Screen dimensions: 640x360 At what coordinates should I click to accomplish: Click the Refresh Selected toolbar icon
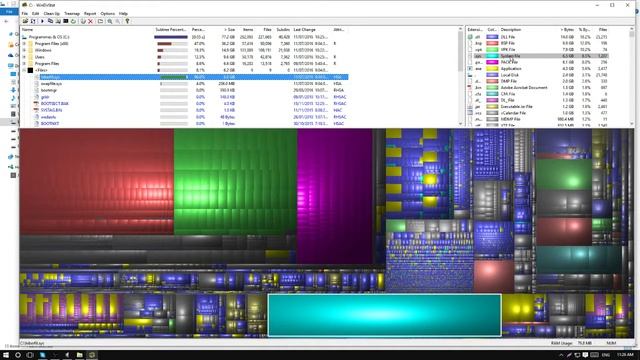[73, 21]
